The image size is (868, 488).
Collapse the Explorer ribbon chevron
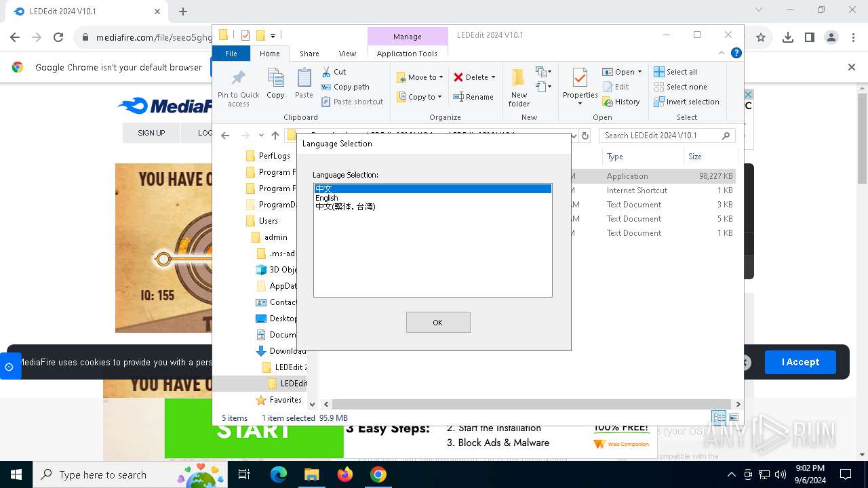[722, 53]
